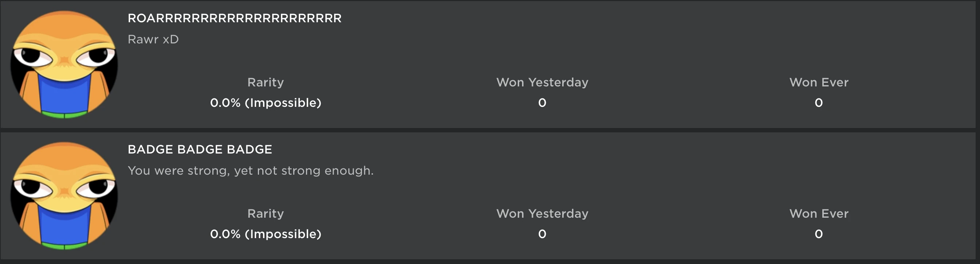The width and height of the screenshot is (980, 264).
Task: Click the blue torso on BADGE BADGE BADGE icon
Action: [x=64, y=228]
